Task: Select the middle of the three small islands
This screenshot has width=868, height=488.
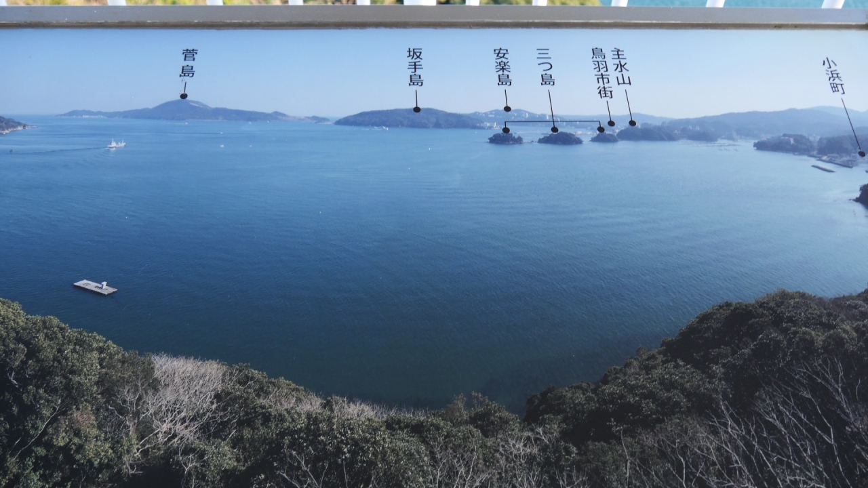Action: (559, 138)
